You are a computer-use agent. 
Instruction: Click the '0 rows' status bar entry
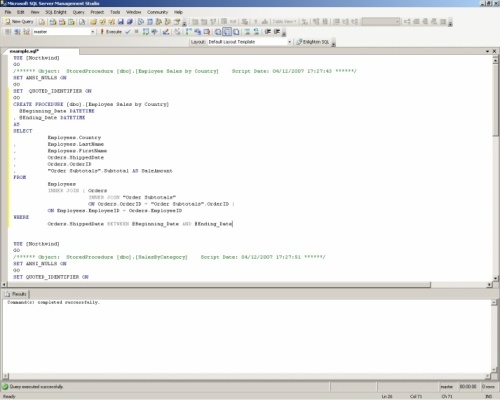pyautogui.click(x=488, y=387)
